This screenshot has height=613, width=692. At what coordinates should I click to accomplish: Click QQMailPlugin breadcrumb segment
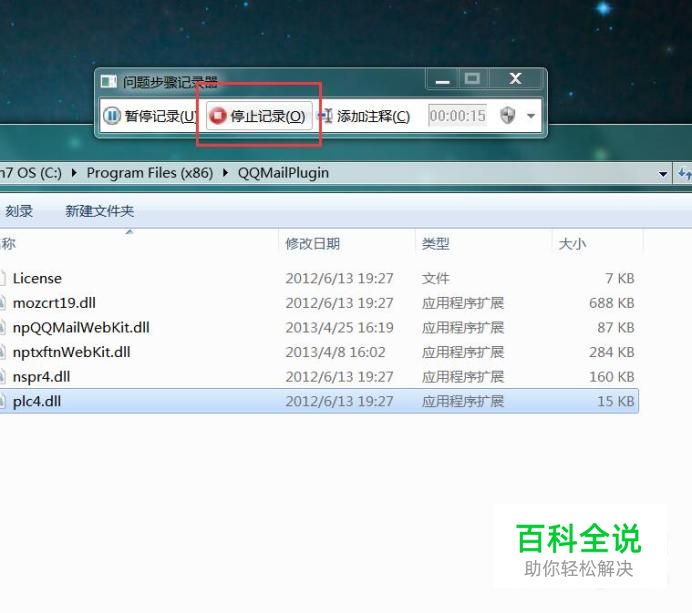pyautogui.click(x=283, y=173)
